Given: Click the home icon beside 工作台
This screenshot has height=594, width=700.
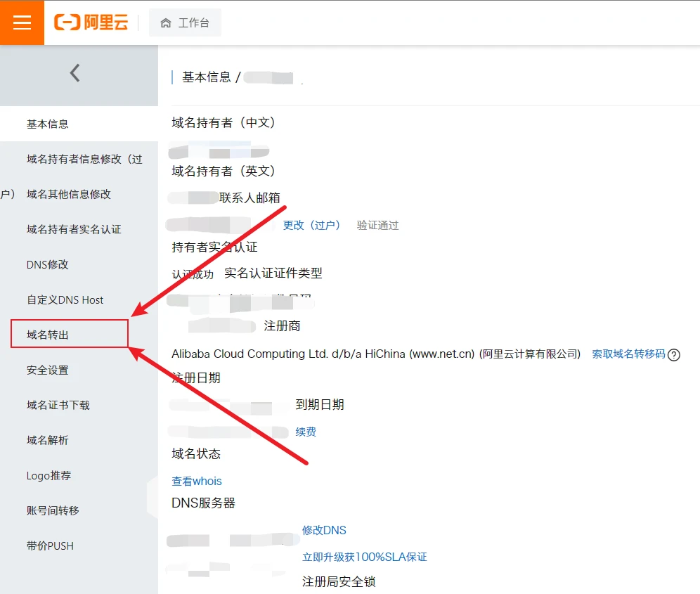Looking at the screenshot, I should [x=166, y=22].
